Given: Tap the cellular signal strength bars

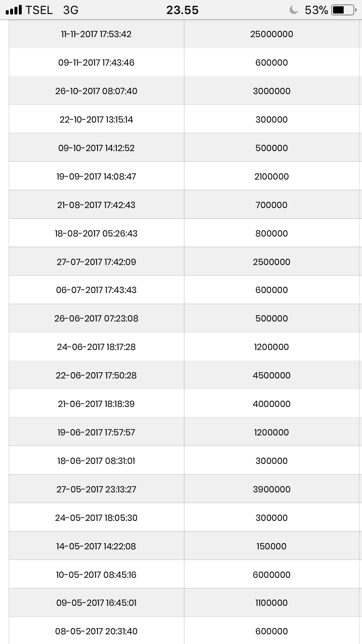Looking at the screenshot, I should pos(14,10).
